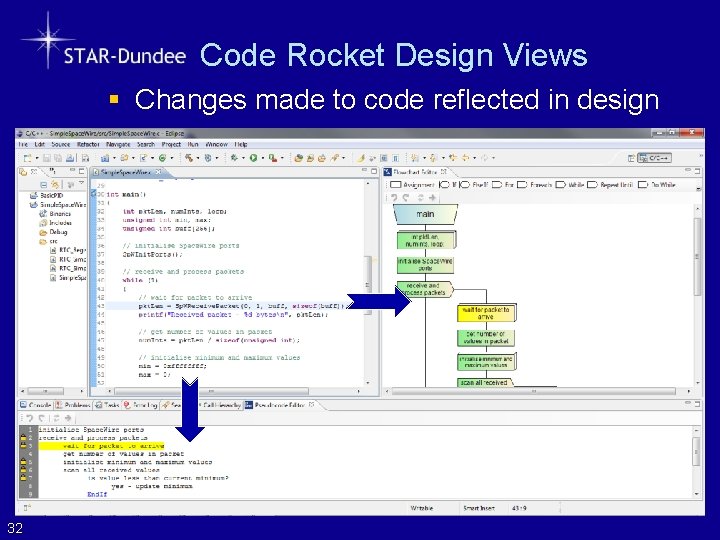Image resolution: width=720 pixels, height=540 pixels.
Task: Open the Project menu
Action: [171, 144]
